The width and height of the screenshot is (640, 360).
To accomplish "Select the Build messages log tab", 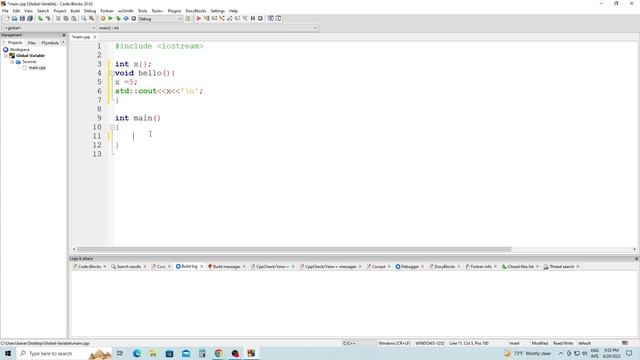I will tap(226, 267).
